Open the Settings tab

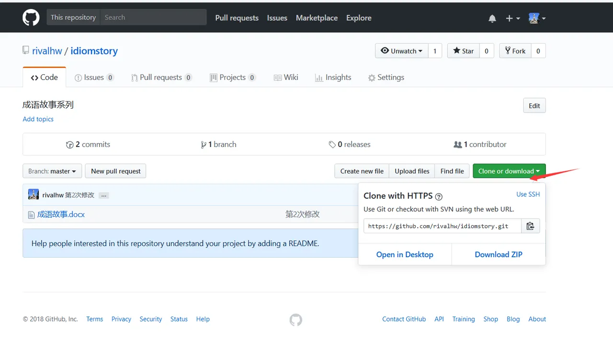[x=386, y=78]
